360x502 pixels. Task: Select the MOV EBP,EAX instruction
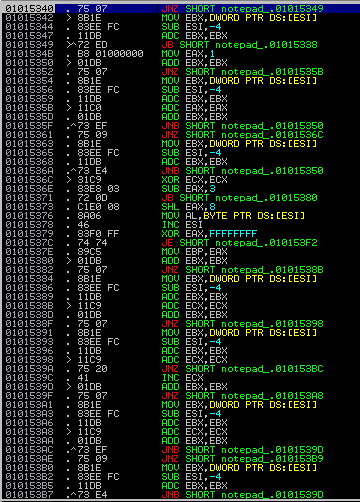pos(194,251)
